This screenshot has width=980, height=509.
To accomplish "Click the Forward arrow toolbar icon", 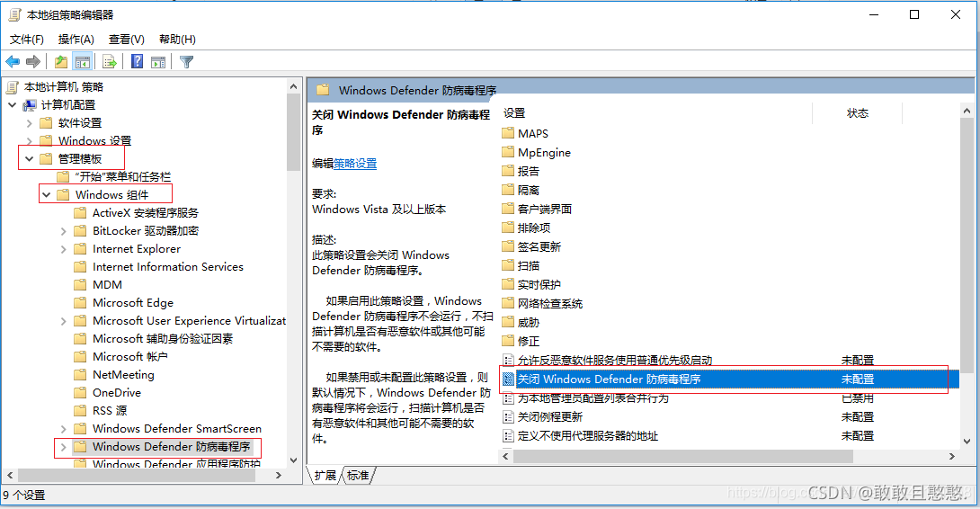I will (33, 61).
